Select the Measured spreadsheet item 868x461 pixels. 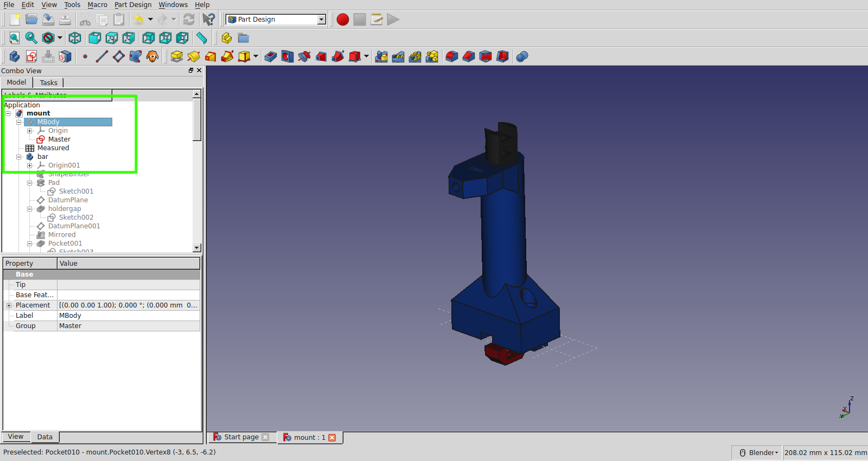pyautogui.click(x=53, y=148)
